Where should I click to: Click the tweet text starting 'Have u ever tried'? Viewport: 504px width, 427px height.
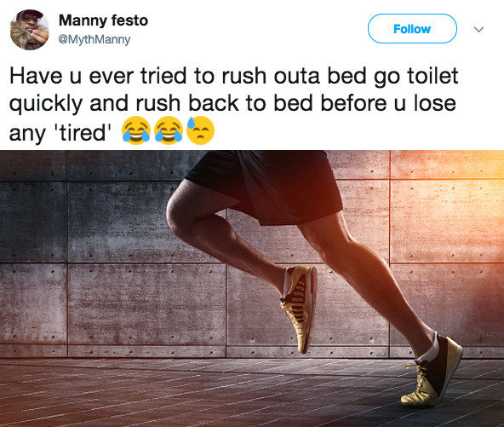[x=234, y=104]
